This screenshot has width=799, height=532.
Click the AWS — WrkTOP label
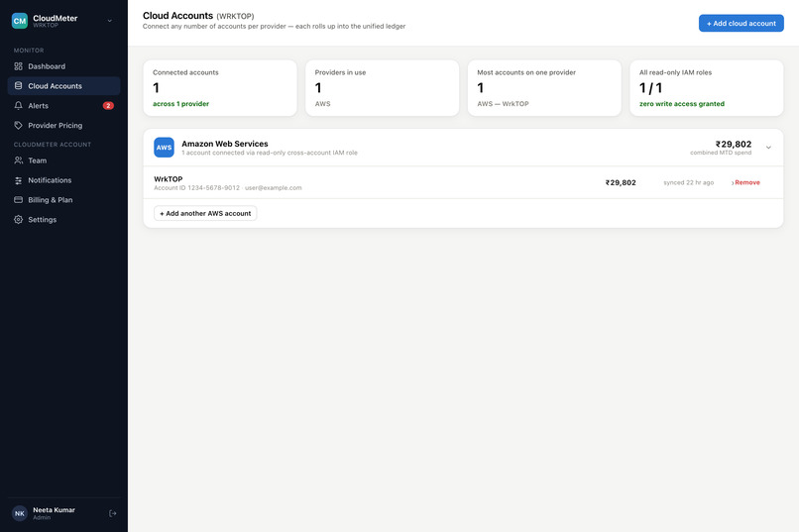(503, 103)
